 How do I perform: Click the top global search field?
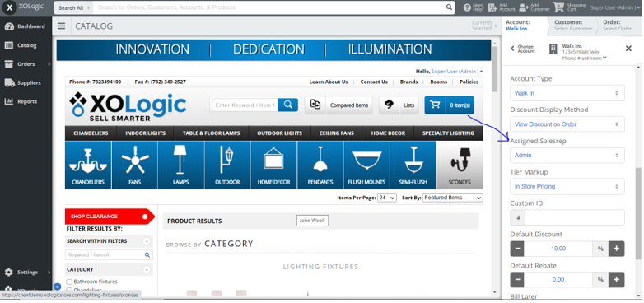[x=270, y=7]
